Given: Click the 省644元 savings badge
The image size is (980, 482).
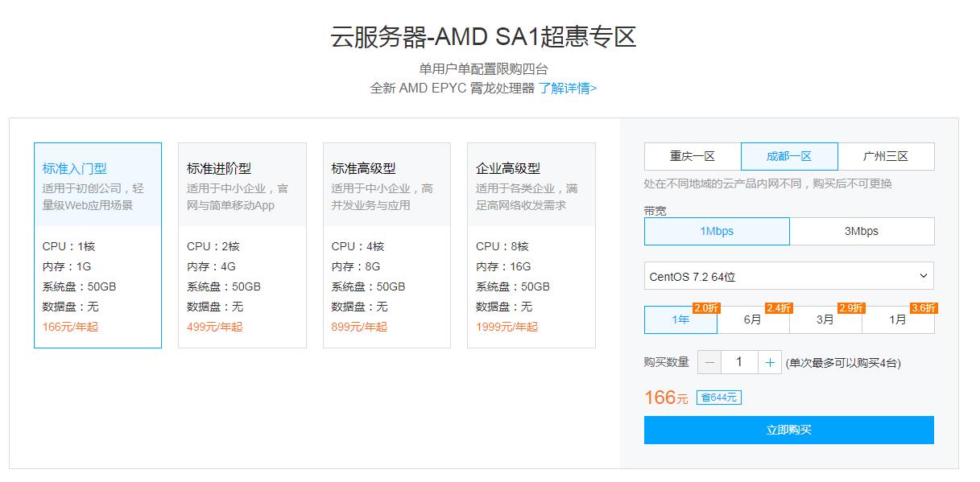Looking at the screenshot, I should pos(718,398).
